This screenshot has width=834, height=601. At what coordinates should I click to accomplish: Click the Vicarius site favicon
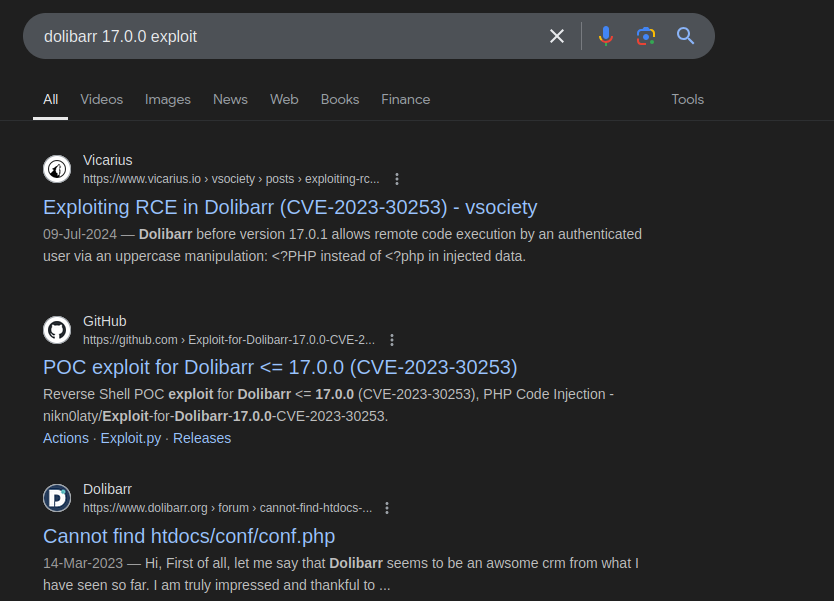click(57, 169)
